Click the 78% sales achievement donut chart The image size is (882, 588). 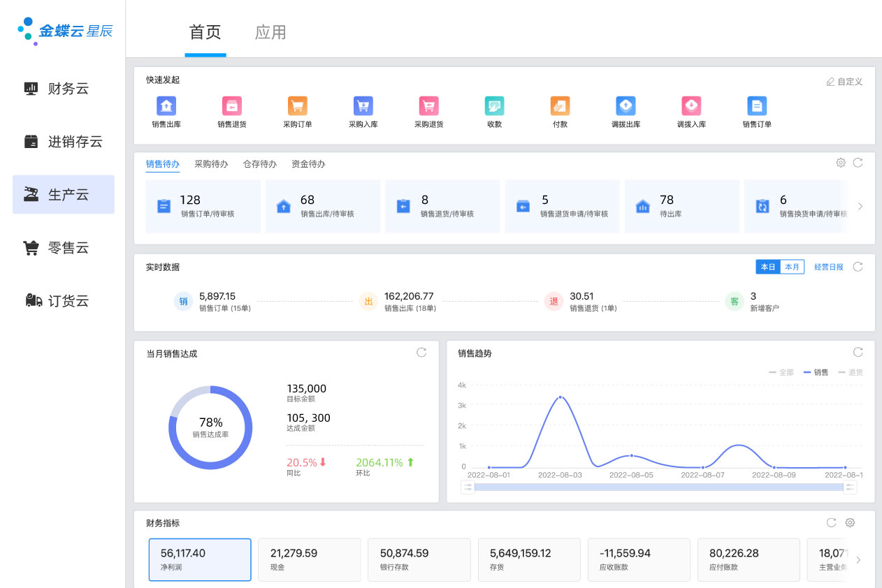[x=210, y=427]
